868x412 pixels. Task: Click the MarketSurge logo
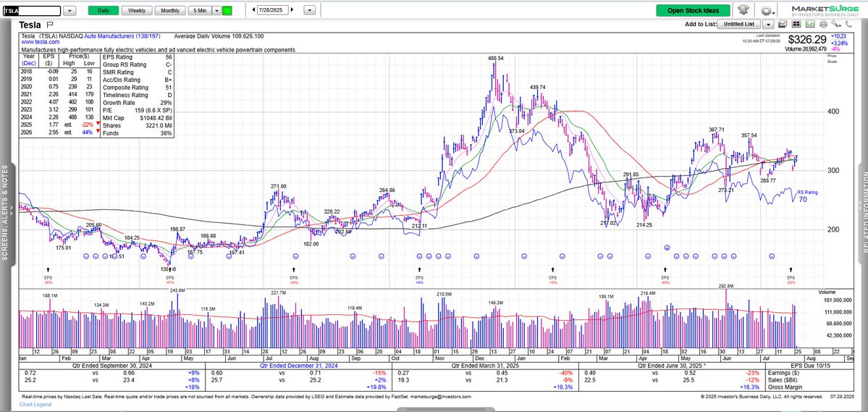tap(825, 11)
